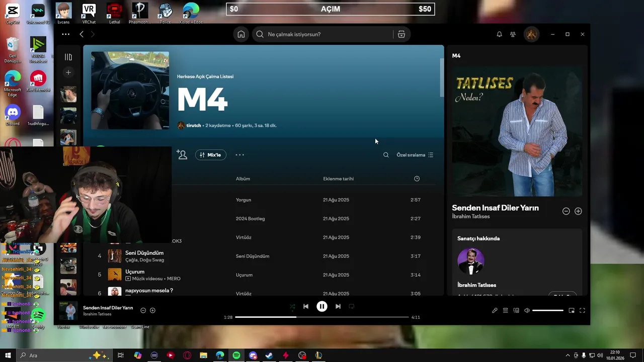Toggle repeat in player bar
This screenshot has height=362, width=644.
(352, 306)
